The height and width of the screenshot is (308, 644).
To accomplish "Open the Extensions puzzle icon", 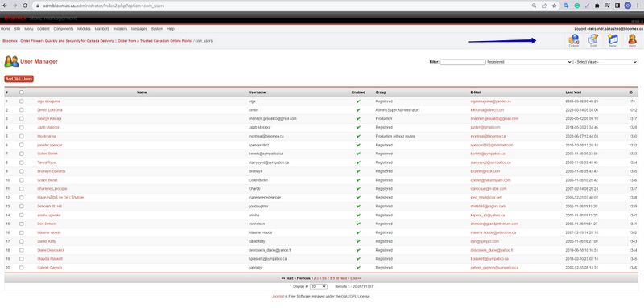I will pos(597,6).
